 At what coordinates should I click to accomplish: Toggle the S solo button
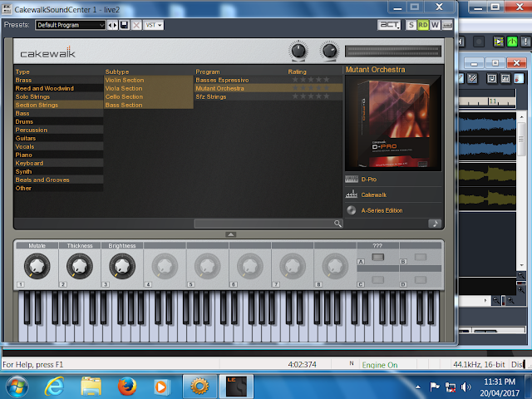tap(411, 25)
